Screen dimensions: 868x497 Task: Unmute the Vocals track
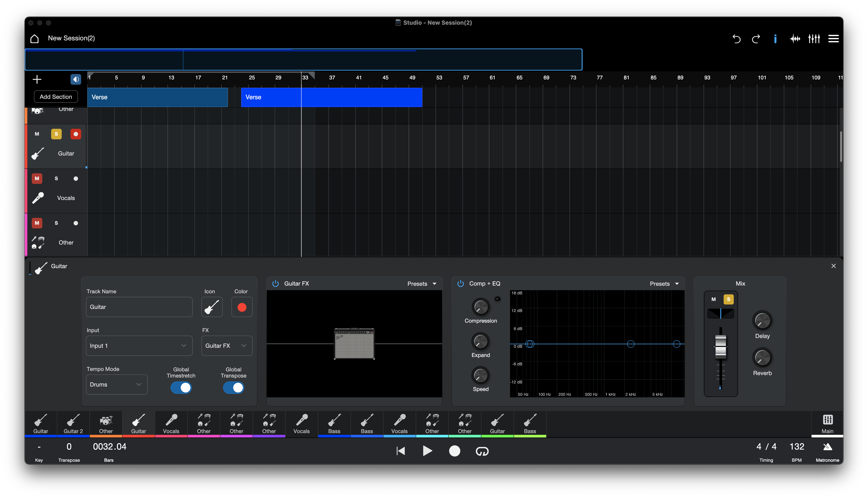pos(37,179)
